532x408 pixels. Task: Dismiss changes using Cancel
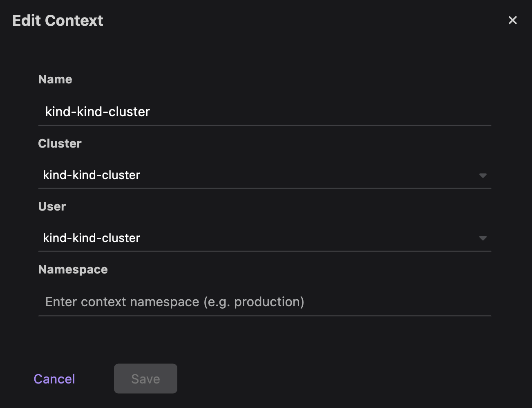(x=54, y=379)
